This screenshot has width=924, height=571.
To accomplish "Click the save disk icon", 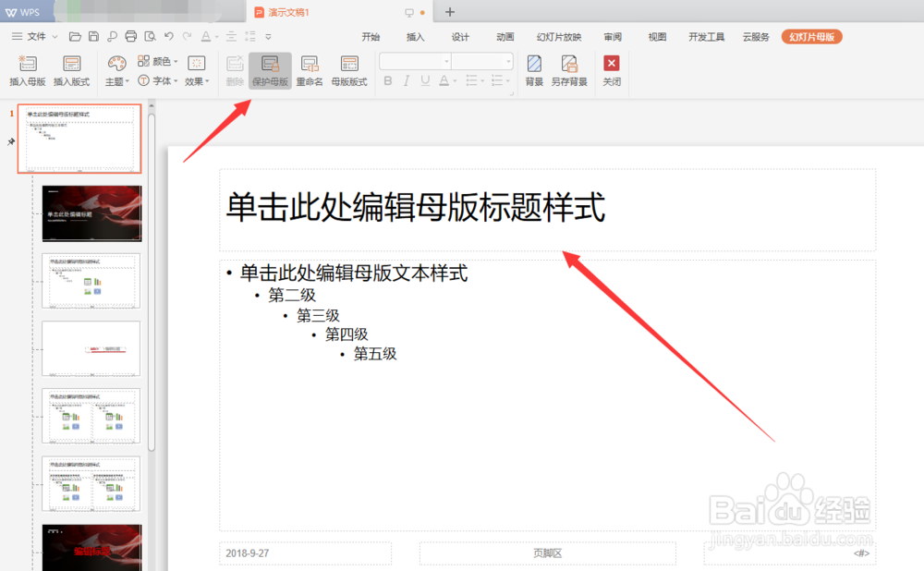I will [x=93, y=37].
